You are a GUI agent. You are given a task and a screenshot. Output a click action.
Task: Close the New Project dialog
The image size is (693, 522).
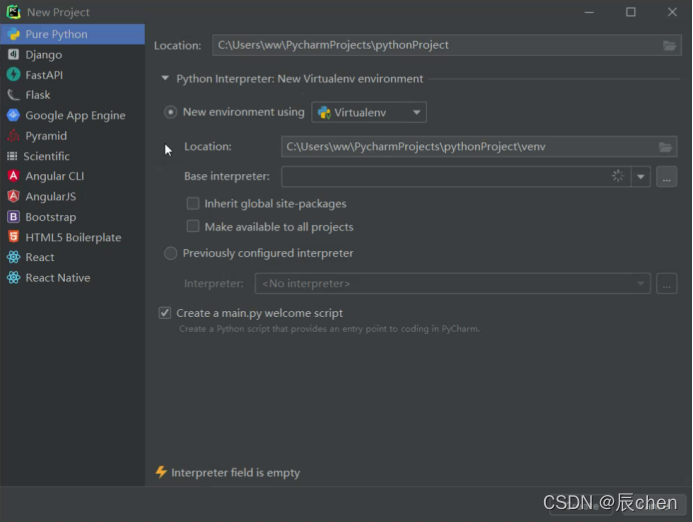(x=672, y=12)
